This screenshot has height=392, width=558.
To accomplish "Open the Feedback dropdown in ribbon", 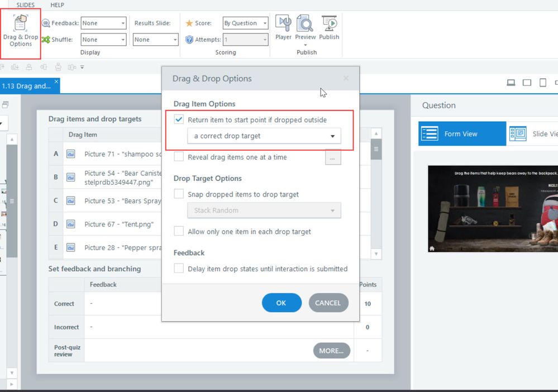I will (x=104, y=23).
